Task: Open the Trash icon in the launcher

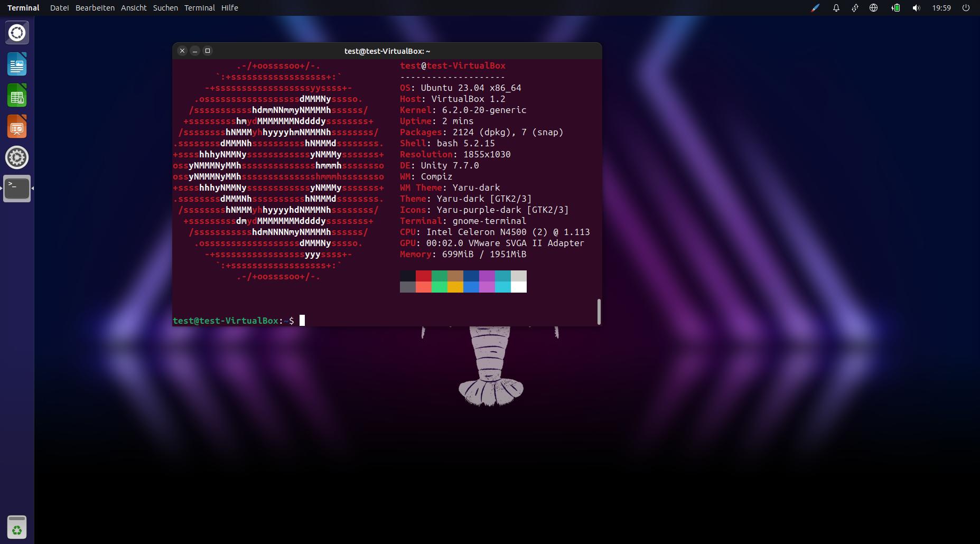Action: [17, 527]
